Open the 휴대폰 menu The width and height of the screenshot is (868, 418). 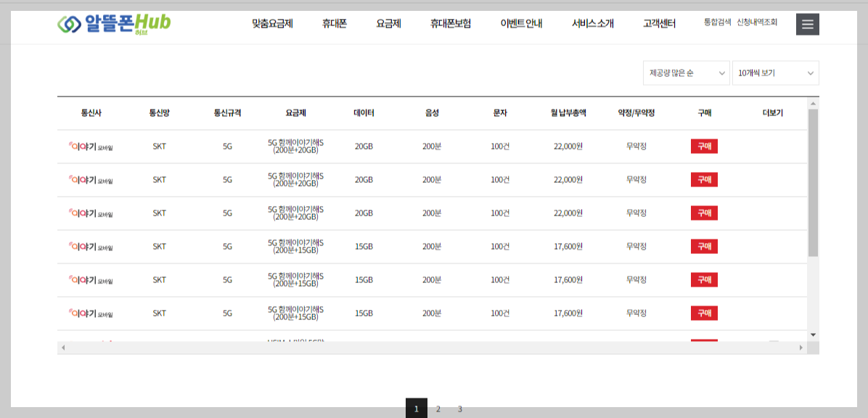335,24
